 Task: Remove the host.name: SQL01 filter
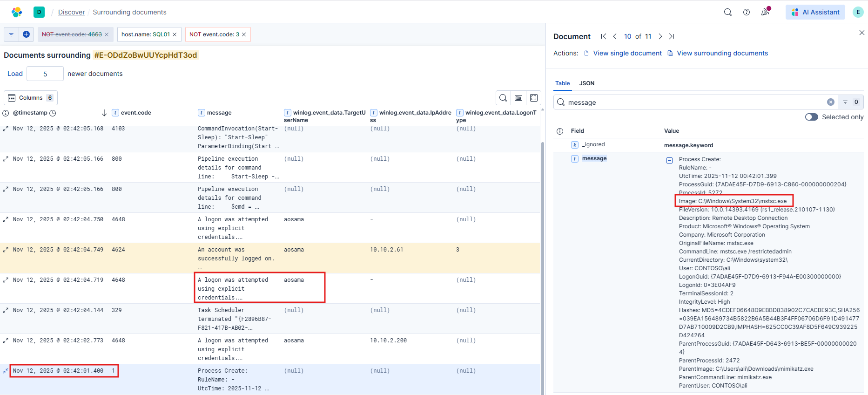[175, 34]
